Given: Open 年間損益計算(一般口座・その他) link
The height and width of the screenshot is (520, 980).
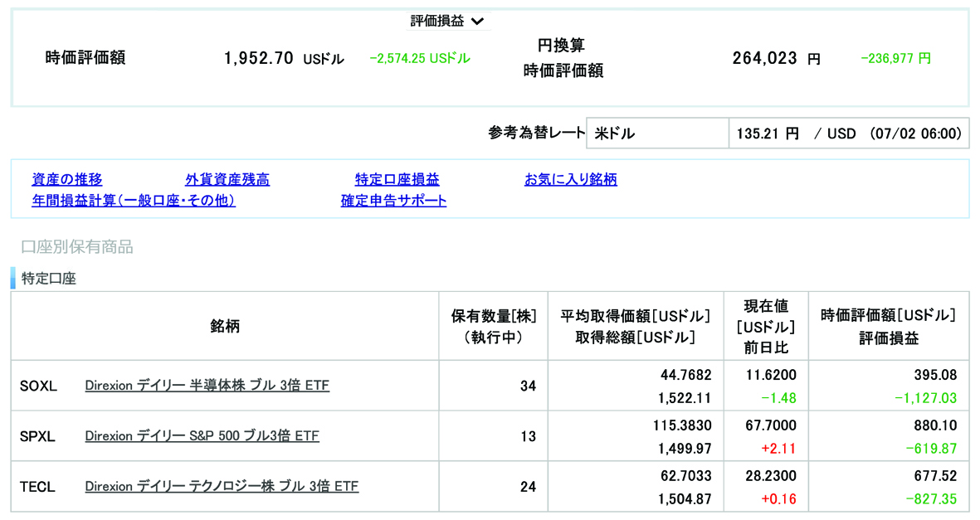Looking at the screenshot, I should coord(134,201).
